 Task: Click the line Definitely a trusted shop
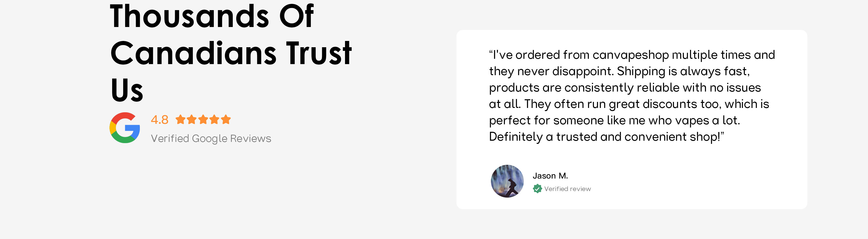pyautogui.click(x=606, y=137)
